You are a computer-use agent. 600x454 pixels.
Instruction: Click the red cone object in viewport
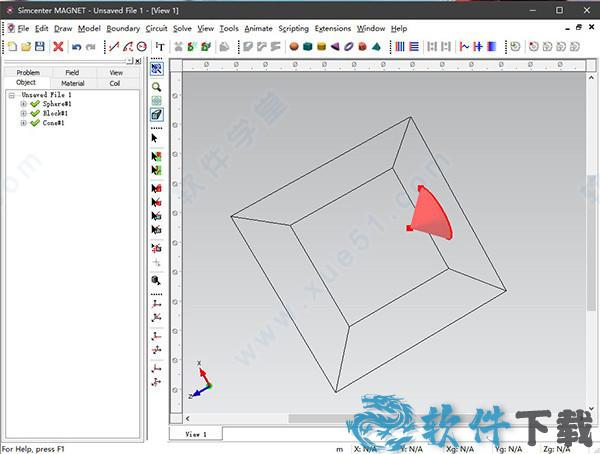click(430, 216)
